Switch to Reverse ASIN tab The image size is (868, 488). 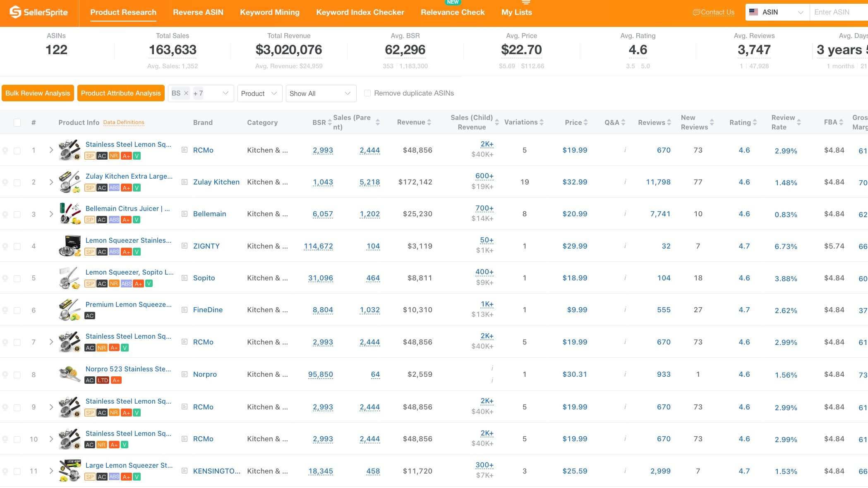pyautogui.click(x=198, y=12)
